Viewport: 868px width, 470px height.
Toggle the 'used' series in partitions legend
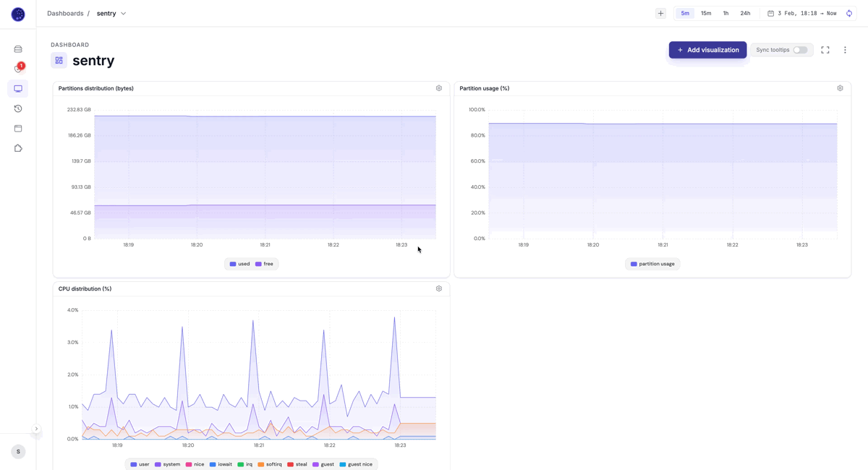tap(239, 264)
